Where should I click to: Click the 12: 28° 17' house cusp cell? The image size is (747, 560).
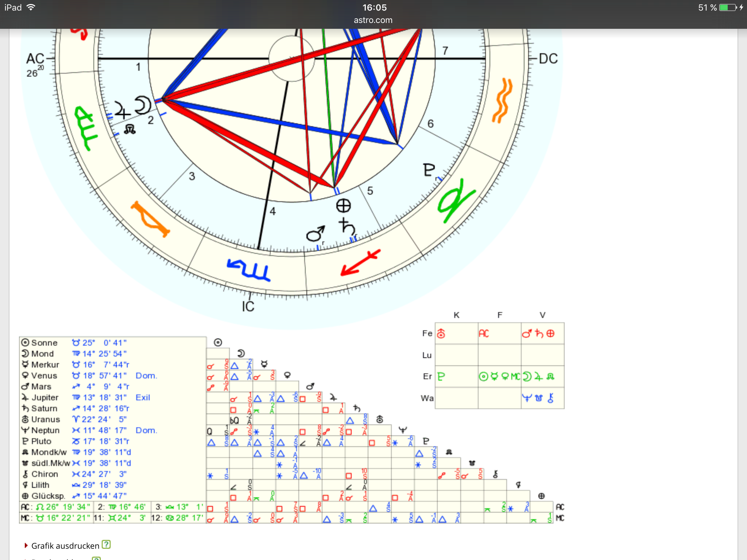click(178, 518)
